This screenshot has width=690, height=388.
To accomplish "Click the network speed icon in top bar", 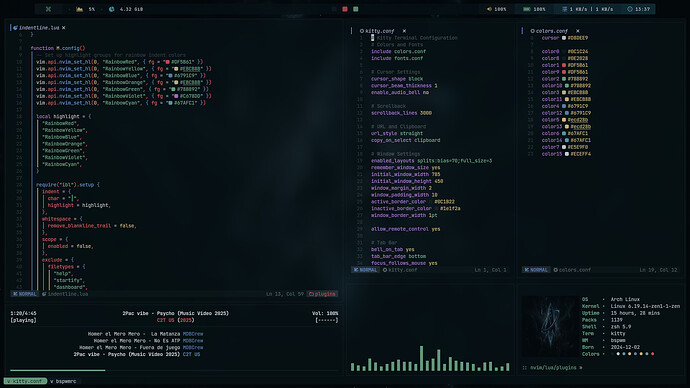I will [x=565, y=9].
